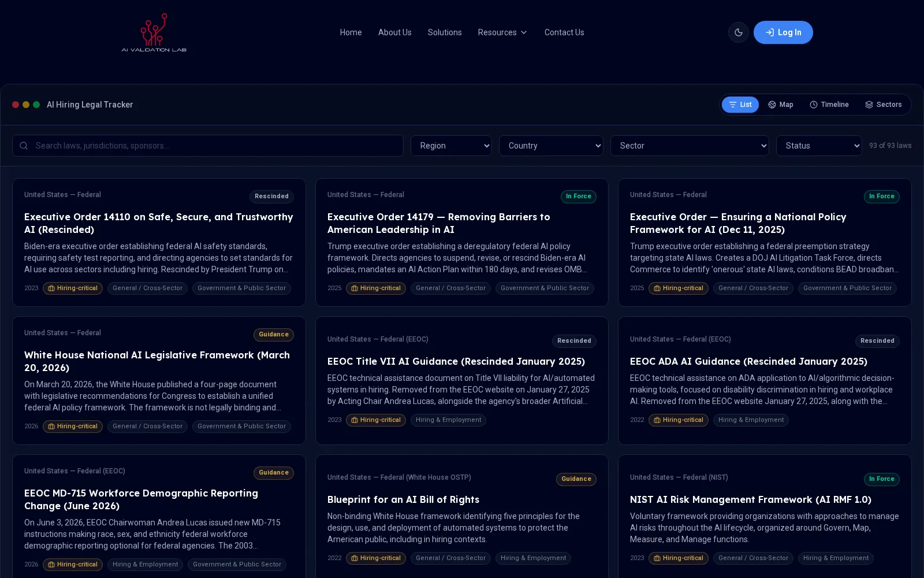Open the Region filter dropdown
The image size is (924, 578).
(x=451, y=146)
